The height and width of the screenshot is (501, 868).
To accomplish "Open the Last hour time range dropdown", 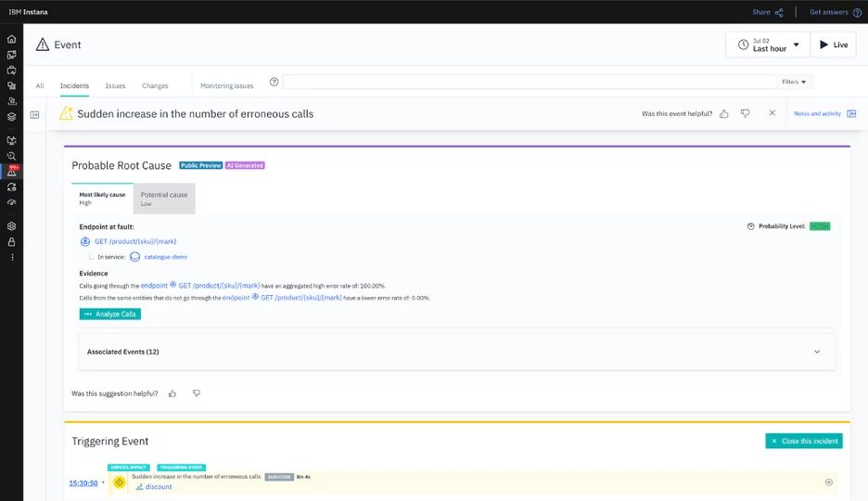I will 767,45.
